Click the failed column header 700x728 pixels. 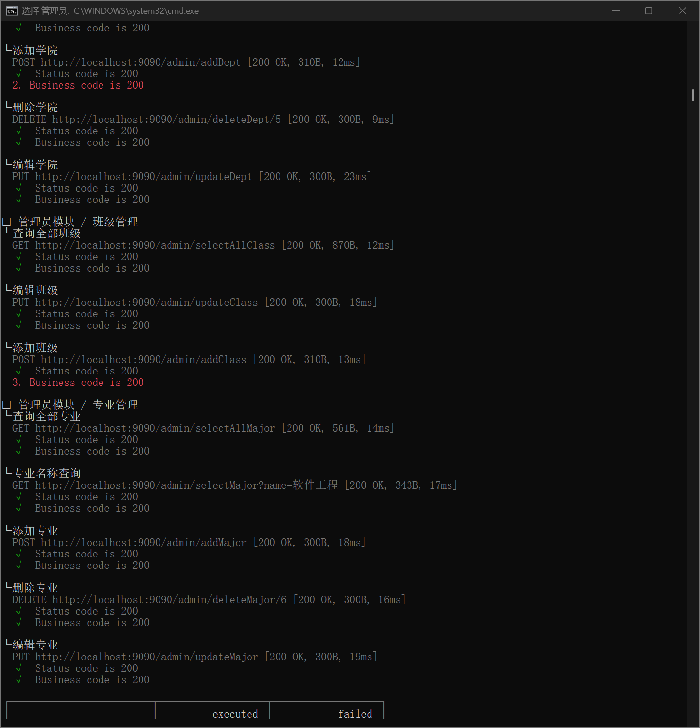pos(355,714)
